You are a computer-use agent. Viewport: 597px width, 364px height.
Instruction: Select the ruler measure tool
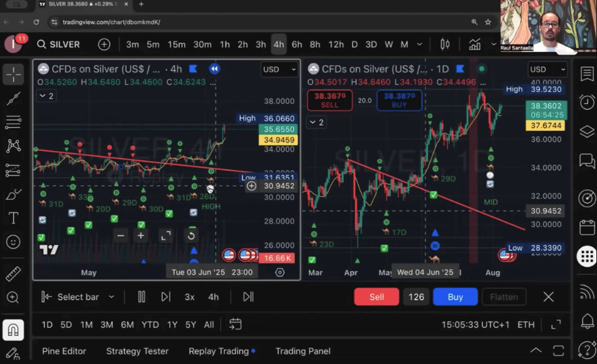point(13,274)
